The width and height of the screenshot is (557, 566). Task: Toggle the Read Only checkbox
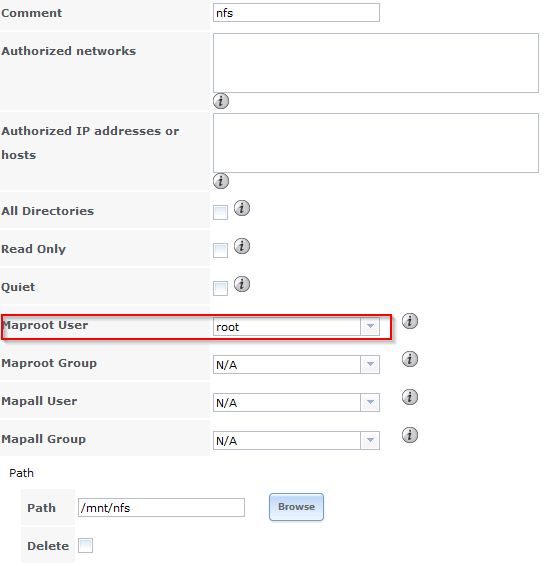point(220,250)
